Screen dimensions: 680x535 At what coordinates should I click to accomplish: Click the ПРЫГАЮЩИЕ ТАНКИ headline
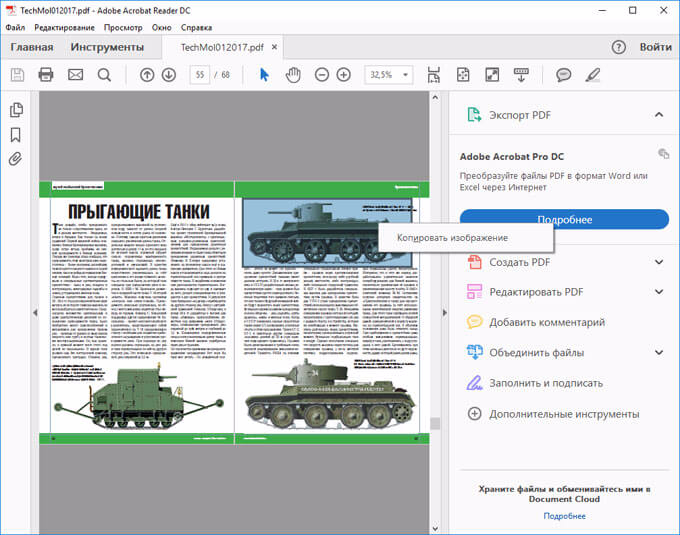coord(139,212)
